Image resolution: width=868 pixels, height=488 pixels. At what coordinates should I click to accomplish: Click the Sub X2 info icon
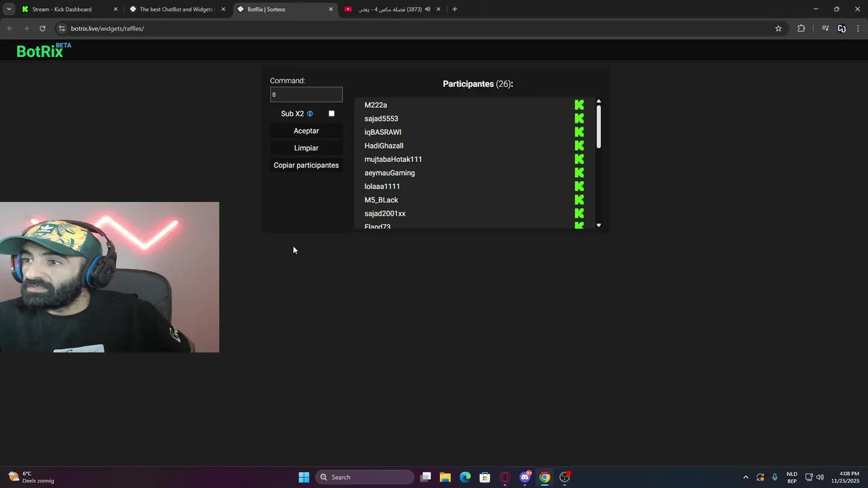tap(310, 114)
